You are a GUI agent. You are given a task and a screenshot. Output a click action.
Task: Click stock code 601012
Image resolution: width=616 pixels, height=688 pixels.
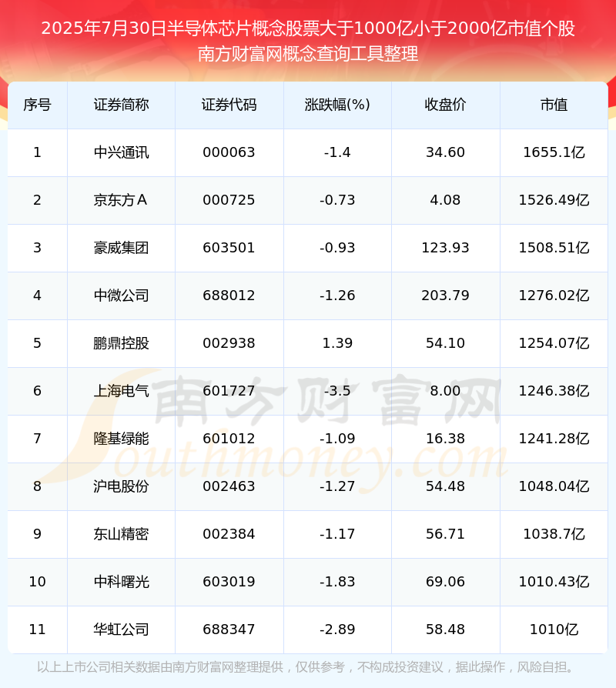[x=229, y=439]
